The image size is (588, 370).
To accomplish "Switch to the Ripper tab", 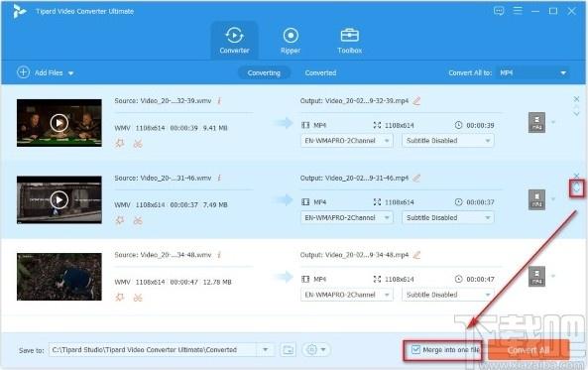I will point(291,40).
